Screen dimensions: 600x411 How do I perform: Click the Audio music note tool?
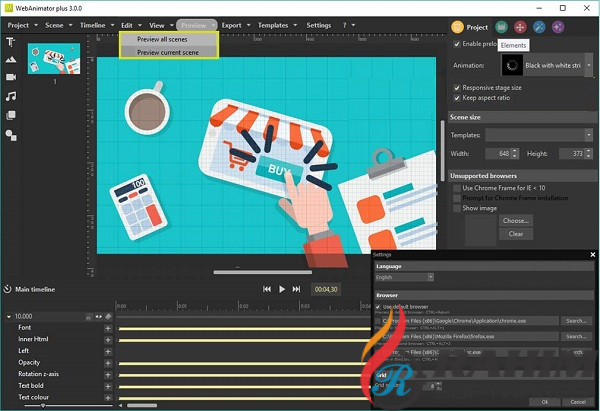pos(11,96)
